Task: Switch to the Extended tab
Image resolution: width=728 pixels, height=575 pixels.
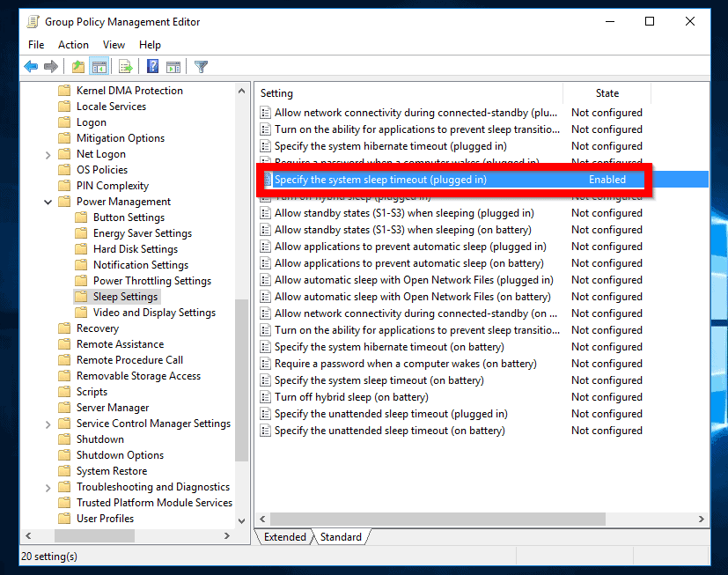Action: click(x=284, y=537)
